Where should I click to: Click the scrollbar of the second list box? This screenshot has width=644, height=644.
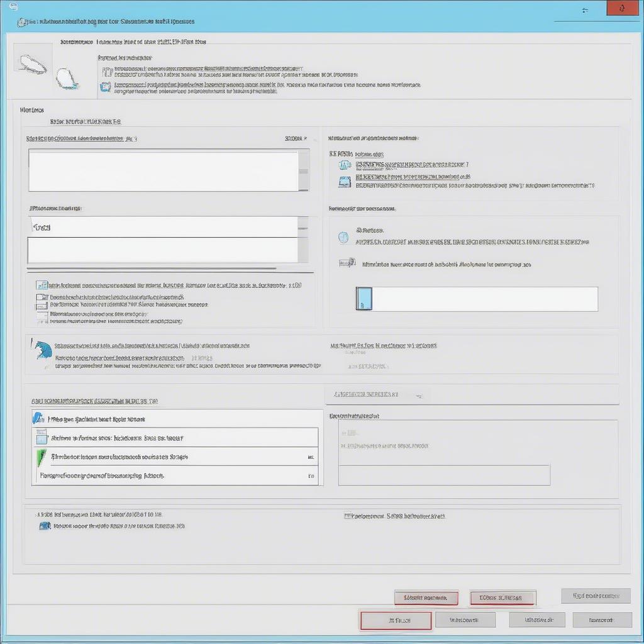pyautogui.click(x=303, y=240)
